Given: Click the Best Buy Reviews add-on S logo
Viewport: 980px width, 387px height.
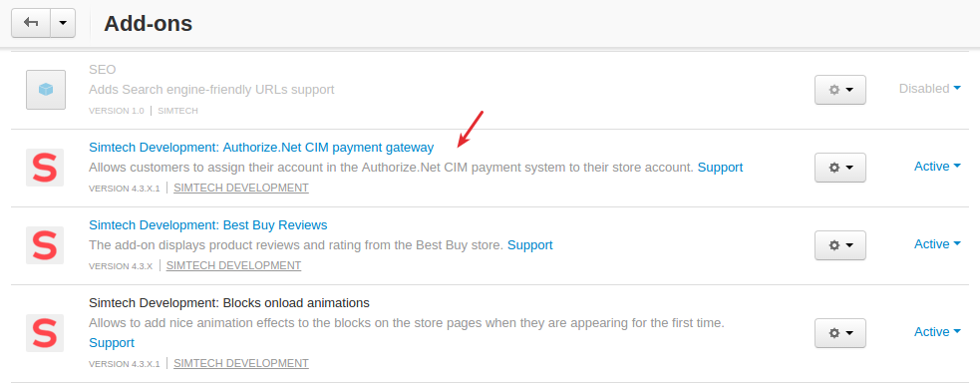Looking at the screenshot, I should point(45,245).
